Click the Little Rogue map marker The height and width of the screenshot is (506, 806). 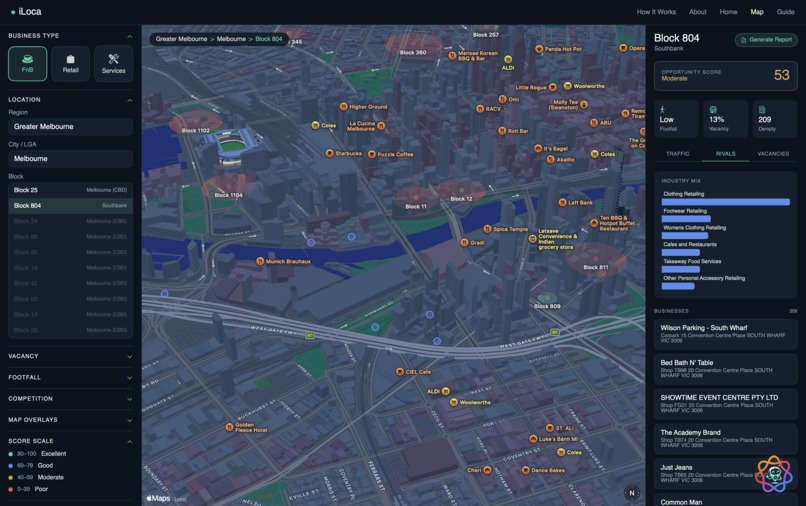[553, 87]
